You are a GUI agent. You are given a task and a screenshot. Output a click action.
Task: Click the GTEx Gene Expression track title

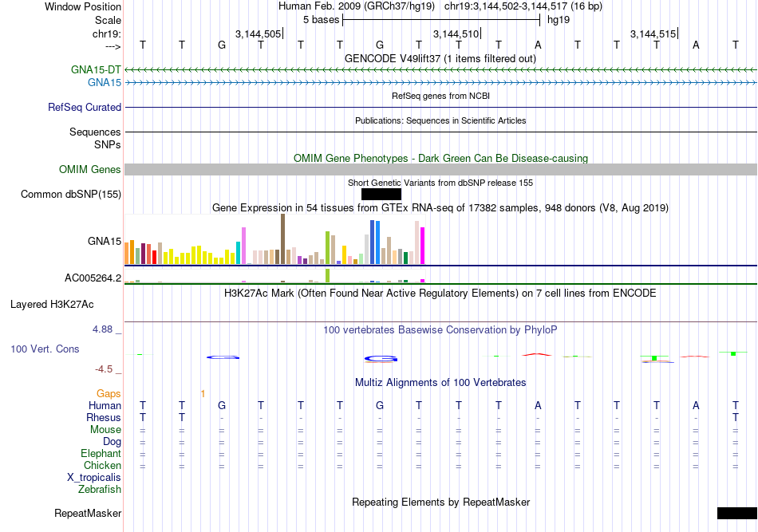point(440,207)
